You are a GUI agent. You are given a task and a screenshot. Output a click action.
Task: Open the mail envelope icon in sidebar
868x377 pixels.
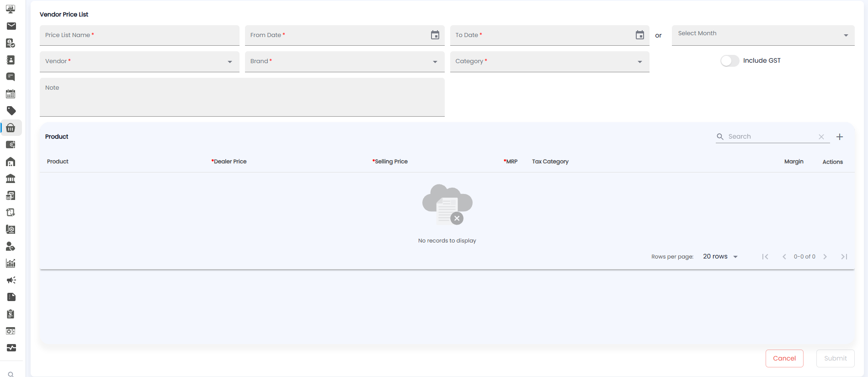[x=11, y=26]
